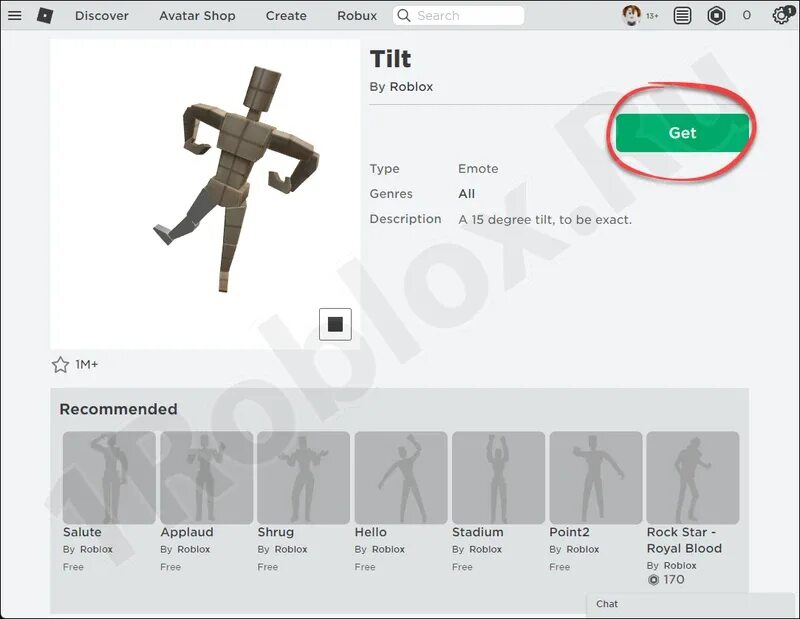Viewport: 800px width, 619px height.
Task: Open the Rock Star emote thumbnail
Action: (693, 478)
